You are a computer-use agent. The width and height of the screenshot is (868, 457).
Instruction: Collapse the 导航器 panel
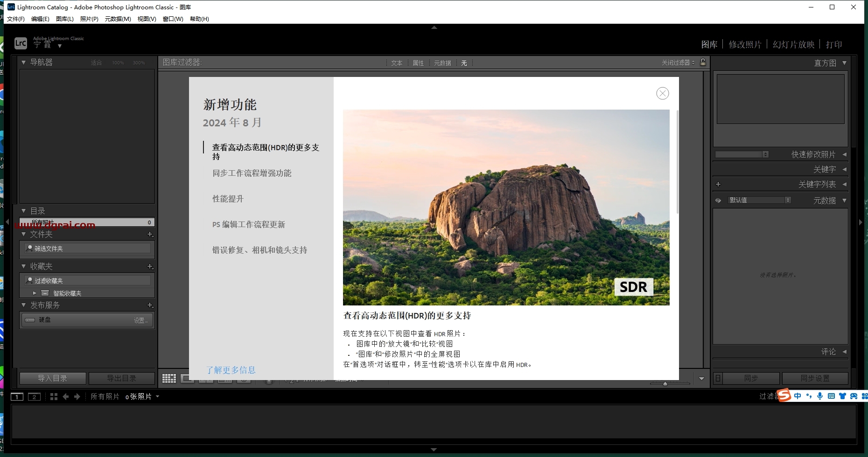pyautogui.click(x=24, y=62)
